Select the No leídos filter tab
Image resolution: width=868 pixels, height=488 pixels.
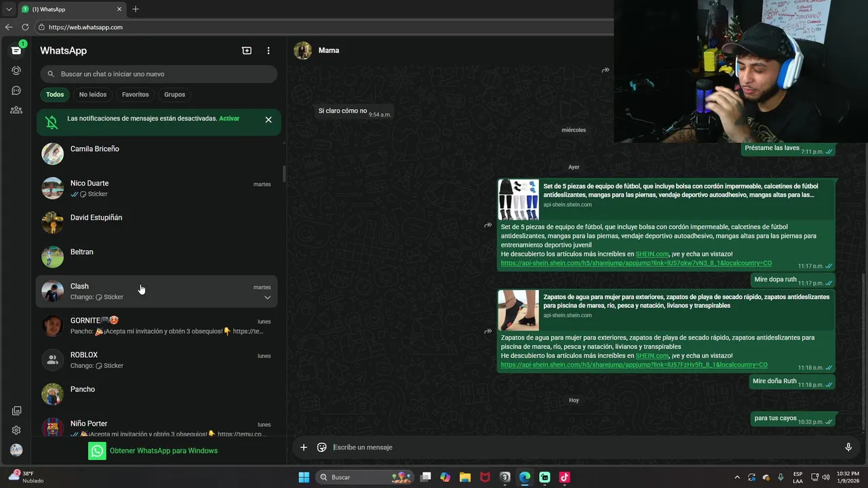[93, 95]
